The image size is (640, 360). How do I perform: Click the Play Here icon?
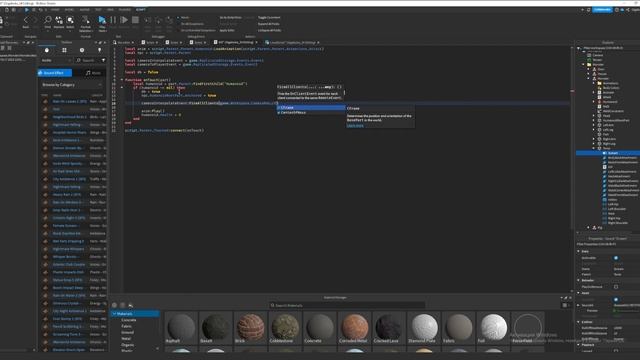(x=102, y=20)
